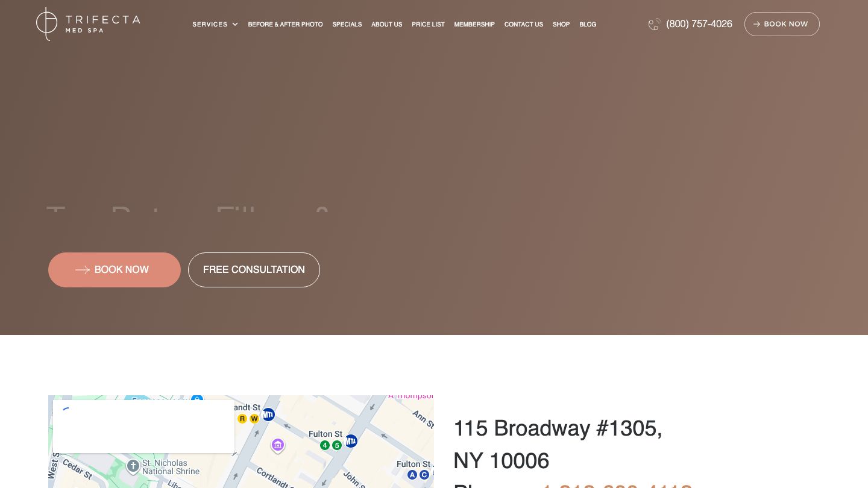Image resolution: width=868 pixels, height=488 pixels.
Task: Click the purple museum marker on the map
Action: 278,445
